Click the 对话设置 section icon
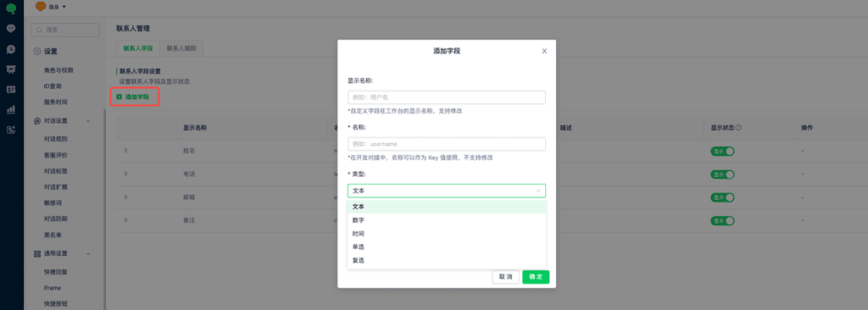Viewport: 868px width, 310px height. tap(37, 120)
